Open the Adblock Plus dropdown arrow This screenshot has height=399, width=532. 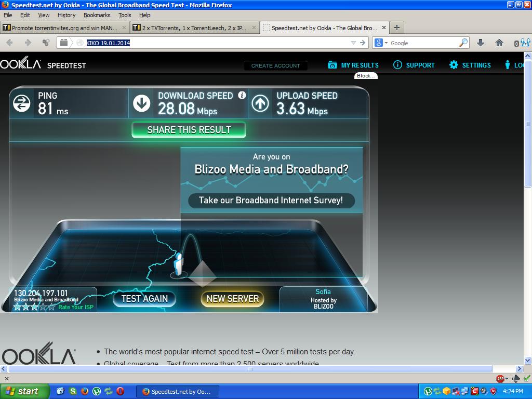(x=507, y=379)
